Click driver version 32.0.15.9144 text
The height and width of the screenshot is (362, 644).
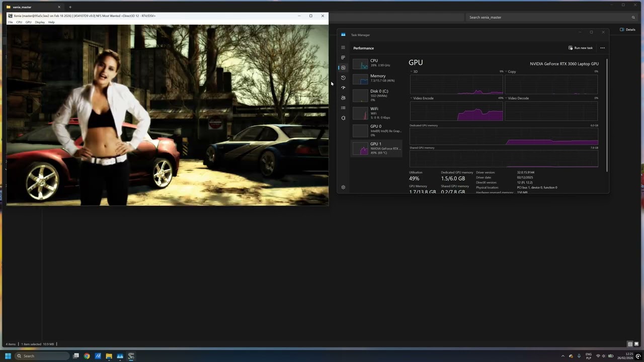click(x=526, y=172)
